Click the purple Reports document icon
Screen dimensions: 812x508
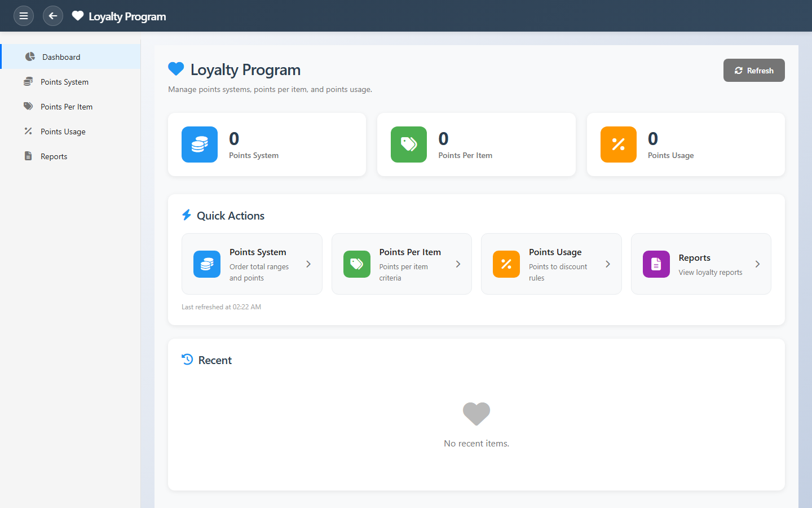click(x=656, y=264)
